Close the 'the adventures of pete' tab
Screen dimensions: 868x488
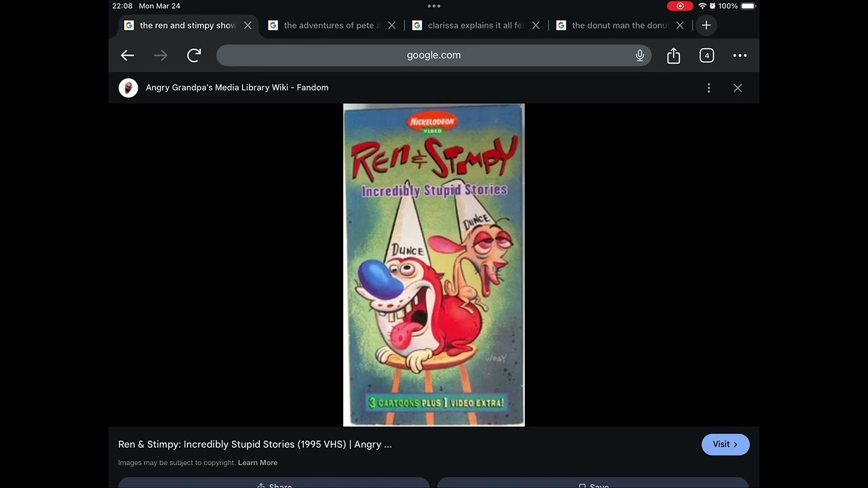tap(391, 25)
